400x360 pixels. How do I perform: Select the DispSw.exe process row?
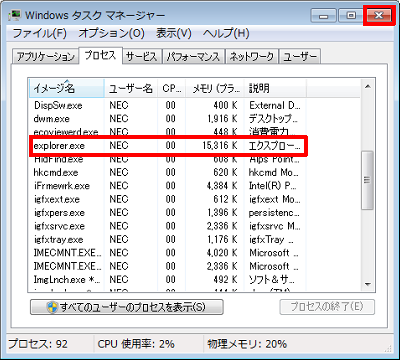click(168, 105)
